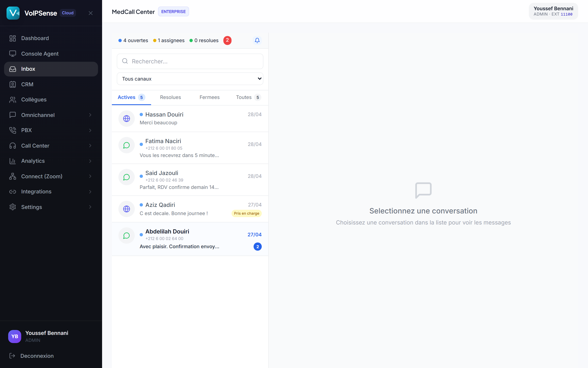Click the YB user avatar
The image size is (588, 368).
14,336
